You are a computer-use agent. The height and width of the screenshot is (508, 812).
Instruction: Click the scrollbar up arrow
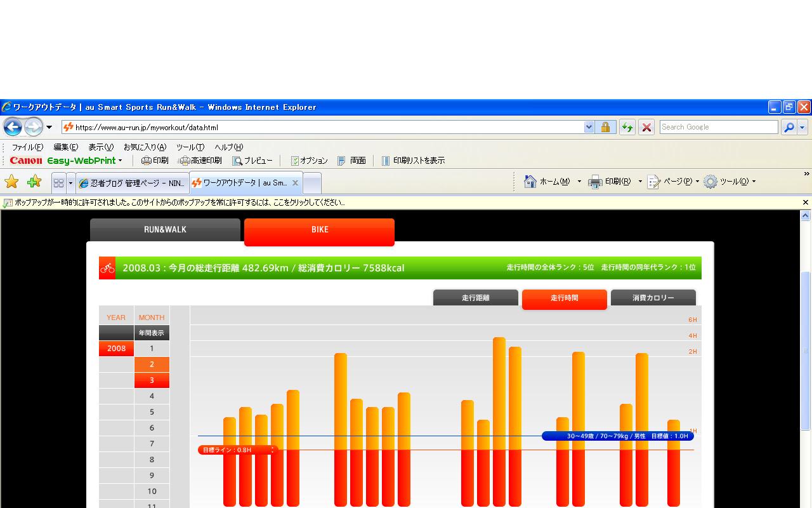[806, 216]
